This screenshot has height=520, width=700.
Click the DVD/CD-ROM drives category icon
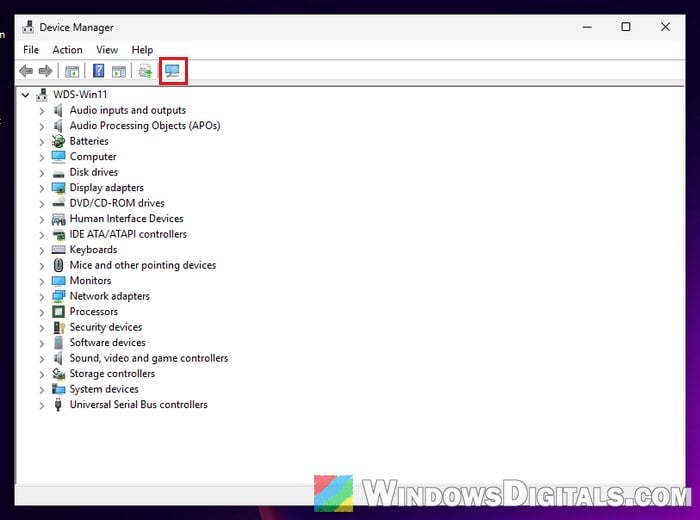58,203
